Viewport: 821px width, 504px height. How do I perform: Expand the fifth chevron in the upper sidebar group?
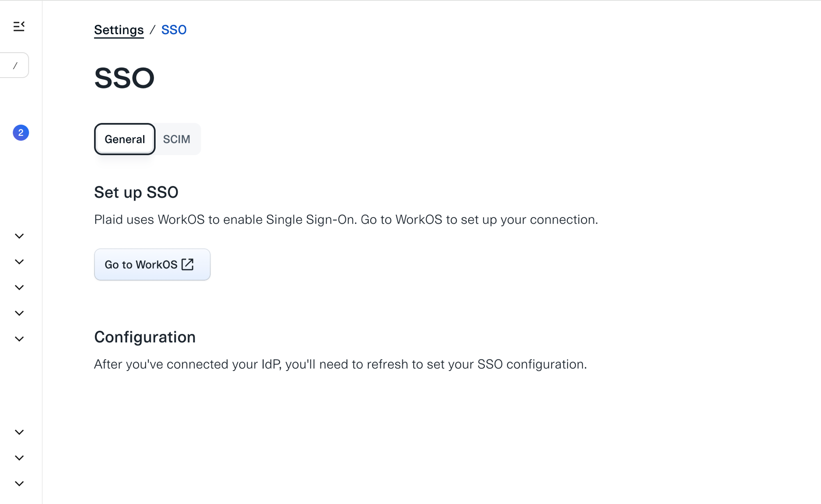(19, 339)
